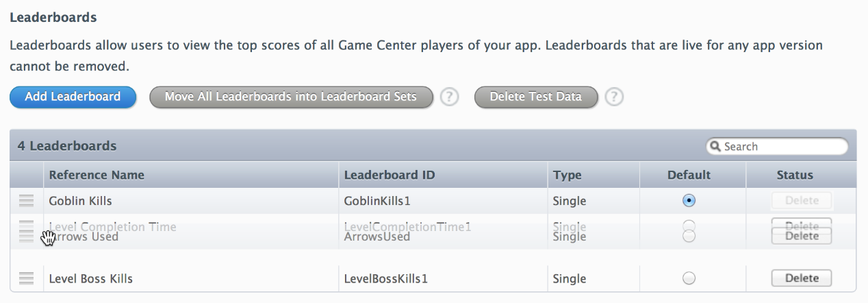Click the Leaderboard ID column header
This screenshot has width=868, height=303.
[389, 175]
